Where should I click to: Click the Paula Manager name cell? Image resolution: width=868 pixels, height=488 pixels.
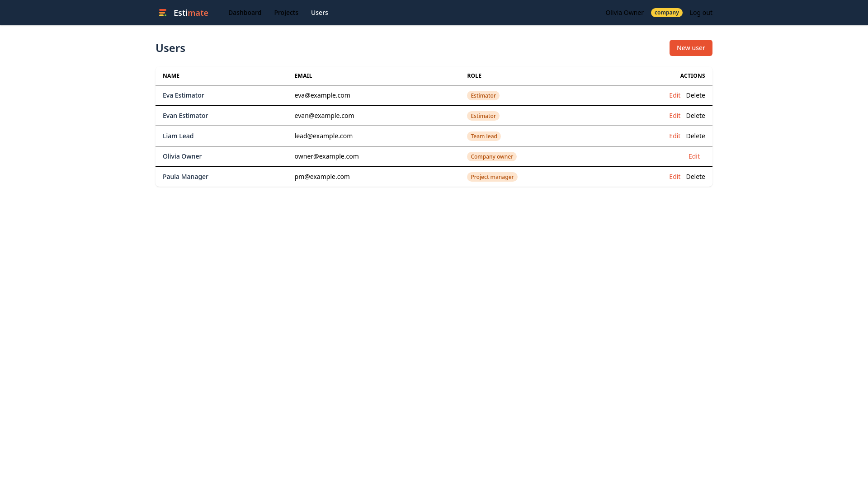[185, 177]
